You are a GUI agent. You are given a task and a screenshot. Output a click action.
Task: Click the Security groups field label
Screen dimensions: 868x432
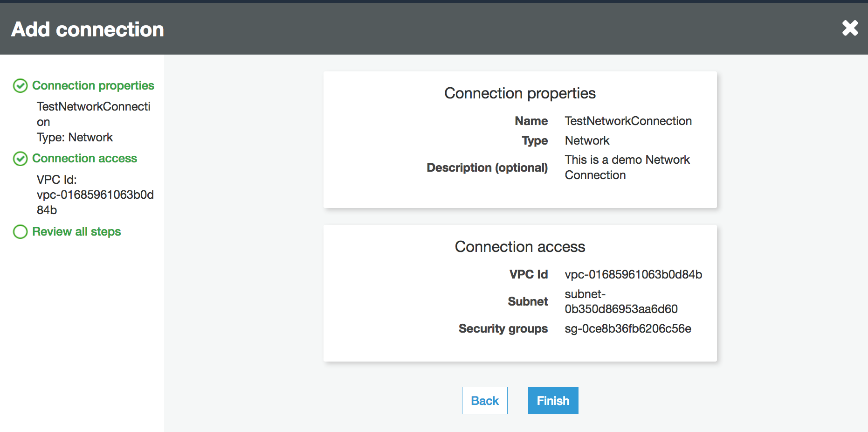(x=503, y=329)
